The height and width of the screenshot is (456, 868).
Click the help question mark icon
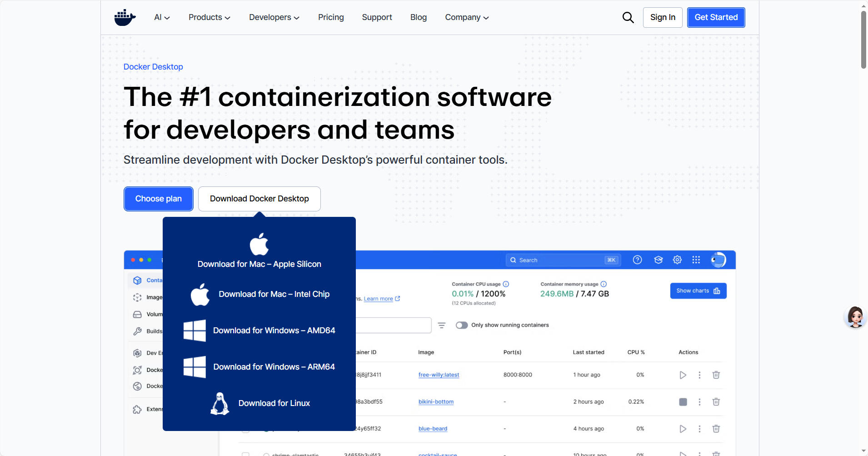pos(638,260)
